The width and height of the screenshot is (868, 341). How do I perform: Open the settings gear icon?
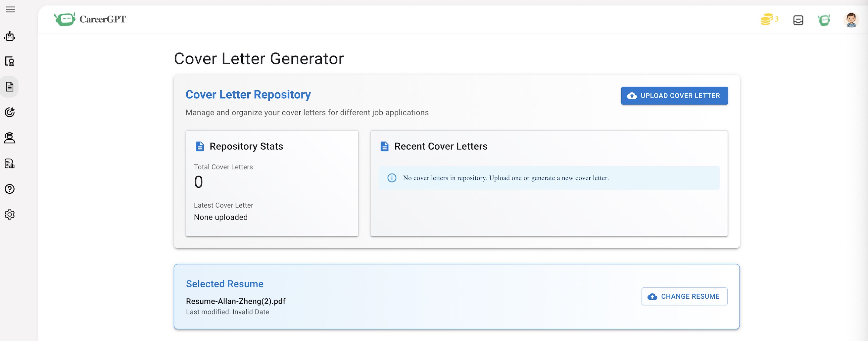tap(9, 214)
